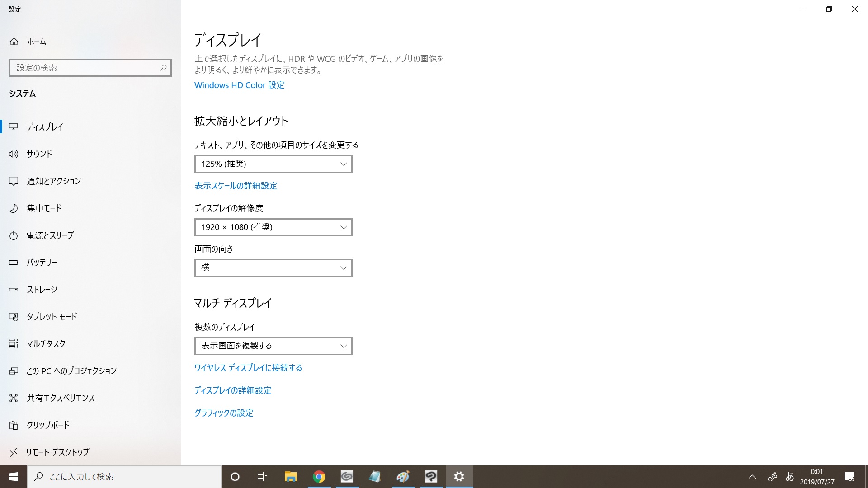Expand the 画面の向き orientation dropdown
The height and width of the screenshot is (488, 868).
coord(273,268)
